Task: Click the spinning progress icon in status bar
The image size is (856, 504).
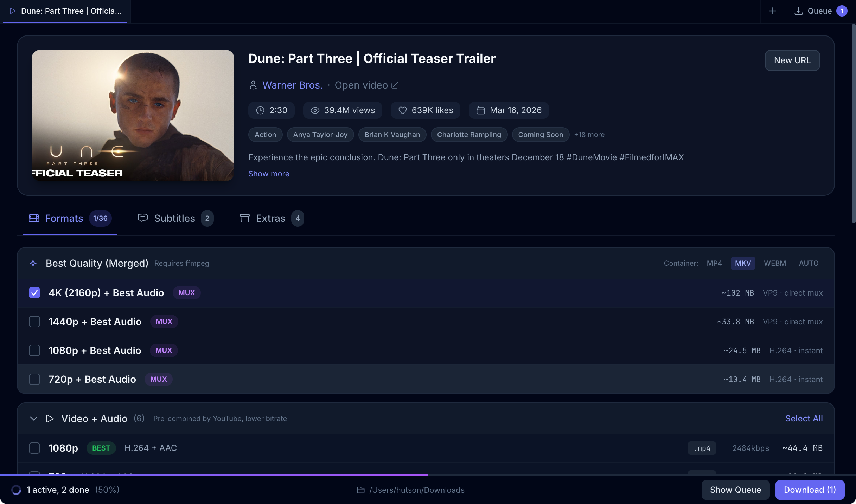Action: 16,490
